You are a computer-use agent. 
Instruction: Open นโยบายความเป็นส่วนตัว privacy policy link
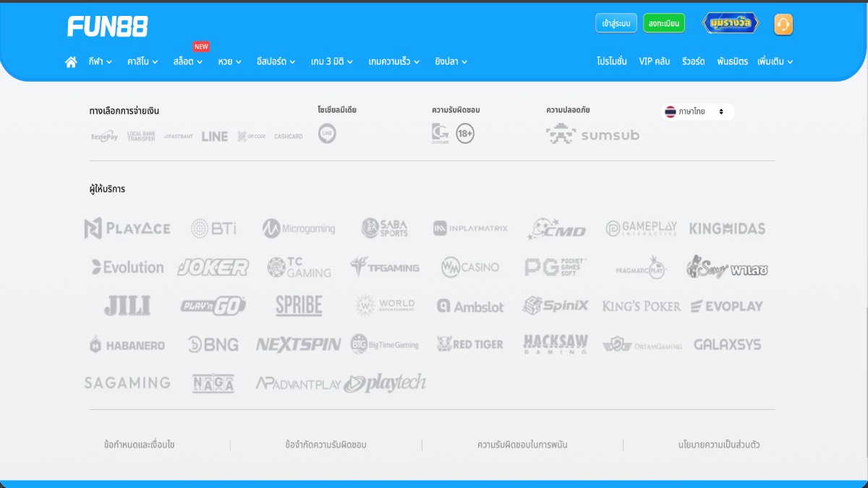click(x=719, y=445)
